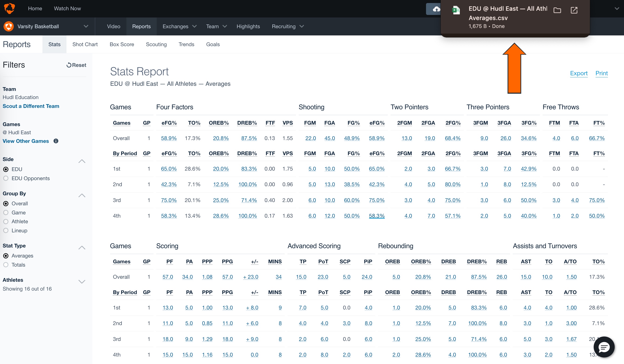
Task: Open the Reports section
Action: [x=141, y=26]
